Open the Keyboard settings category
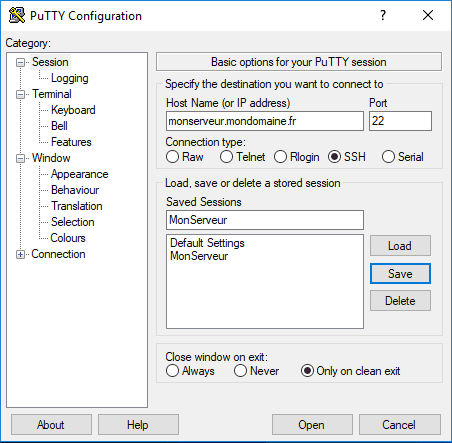 coord(73,110)
